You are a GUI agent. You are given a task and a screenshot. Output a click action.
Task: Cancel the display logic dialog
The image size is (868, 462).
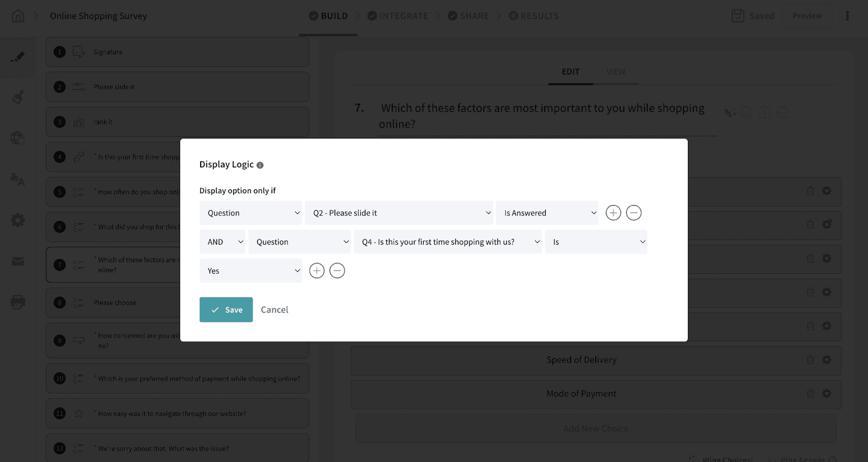point(275,309)
